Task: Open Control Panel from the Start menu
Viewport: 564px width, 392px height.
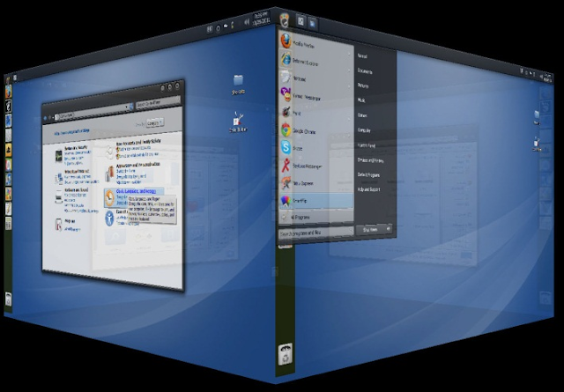Action: [367, 145]
